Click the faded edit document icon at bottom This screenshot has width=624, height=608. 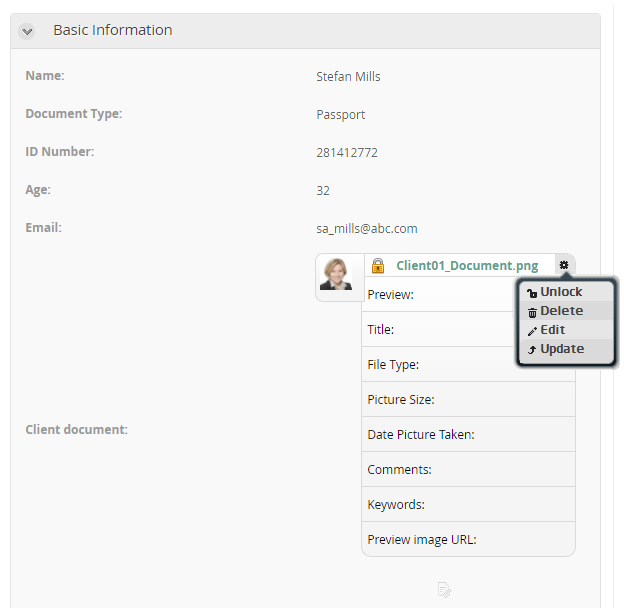[x=444, y=590]
